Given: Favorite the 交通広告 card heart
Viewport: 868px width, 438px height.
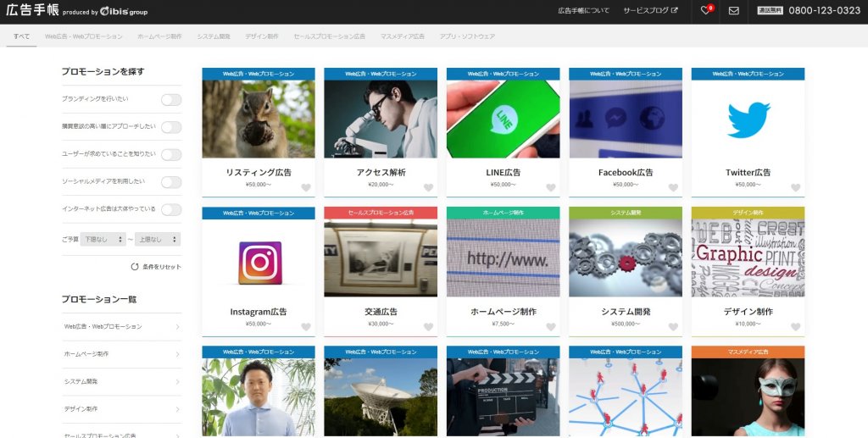Looking at the screenshot, I should click(428, 327).
